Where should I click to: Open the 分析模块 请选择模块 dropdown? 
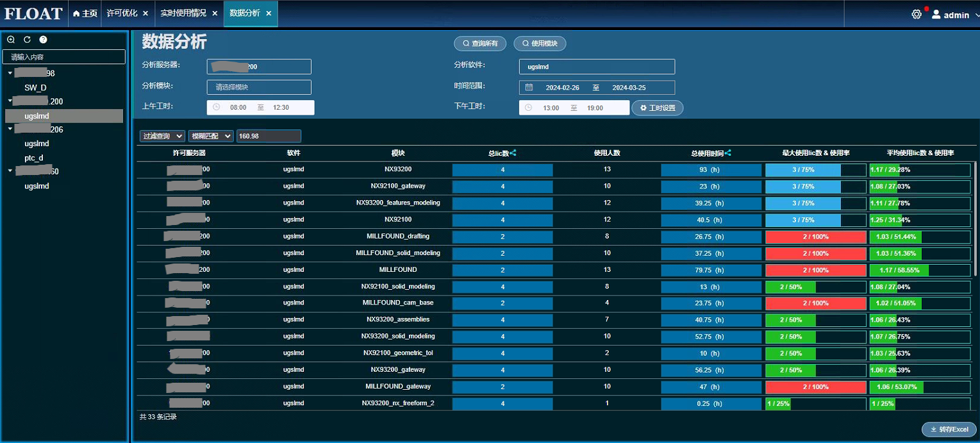point(259,87)
